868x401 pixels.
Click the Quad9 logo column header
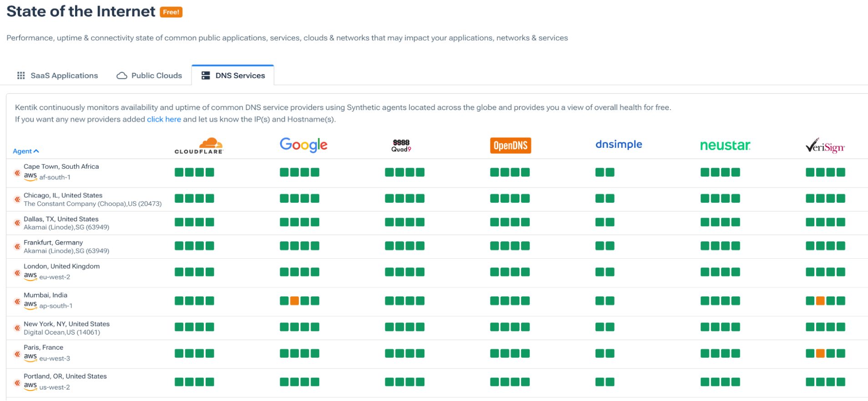401,145
